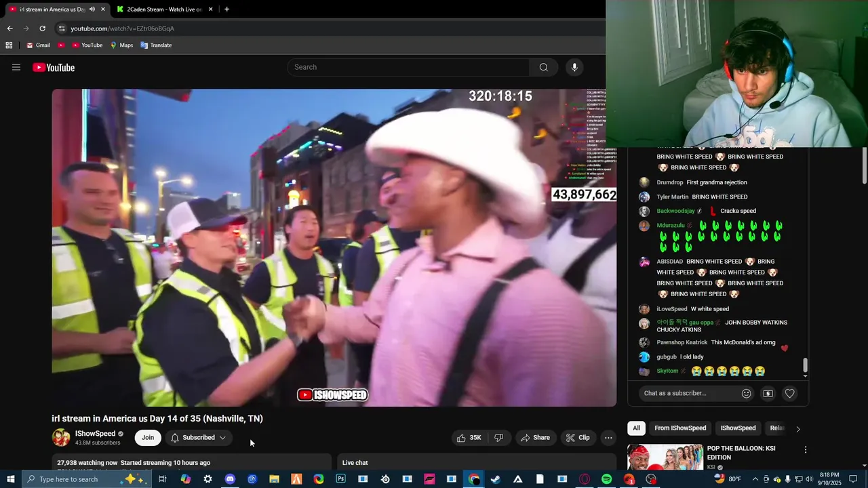The height and width of the screenshot is (488, 868).
Task: Click the YouTube logo
Action: pos(54,67)
